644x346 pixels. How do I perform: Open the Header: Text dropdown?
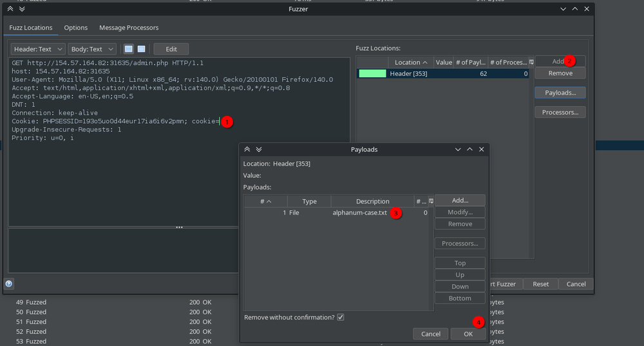coord(38,49)
